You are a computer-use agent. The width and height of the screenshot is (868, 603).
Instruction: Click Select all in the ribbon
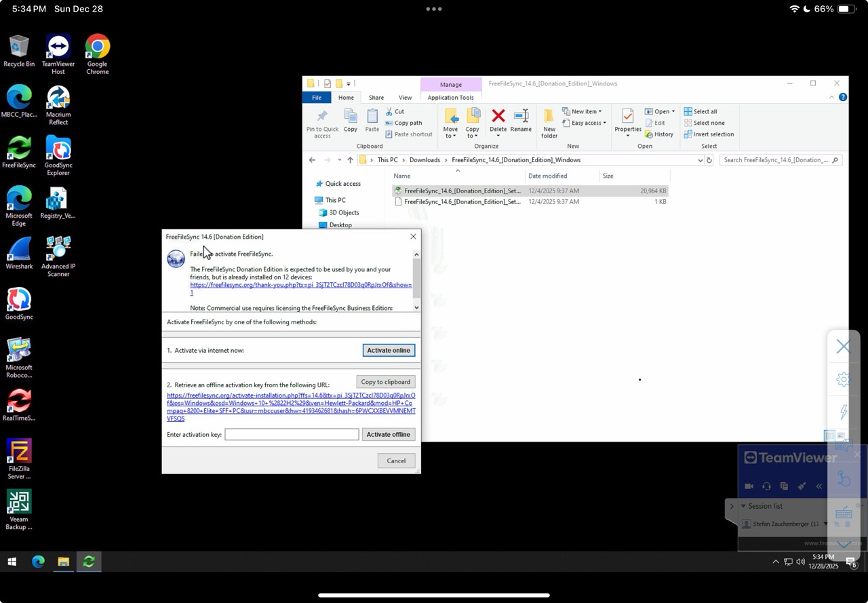pyautogui.click(x=701, y=112)
